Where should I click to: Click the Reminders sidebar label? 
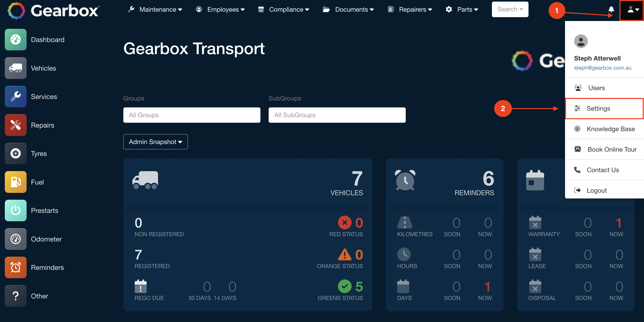click(x=47, y=268)
